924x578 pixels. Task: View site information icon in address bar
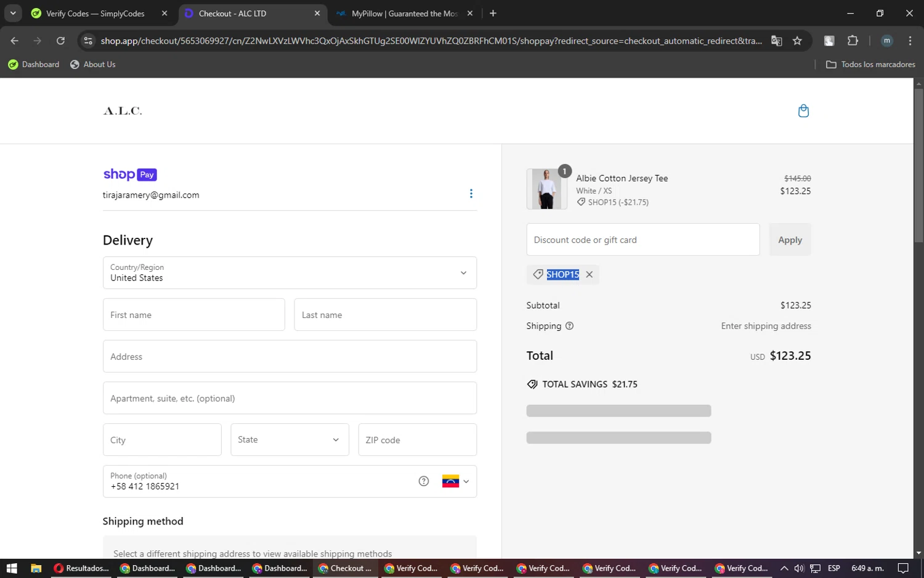[88, 41]
